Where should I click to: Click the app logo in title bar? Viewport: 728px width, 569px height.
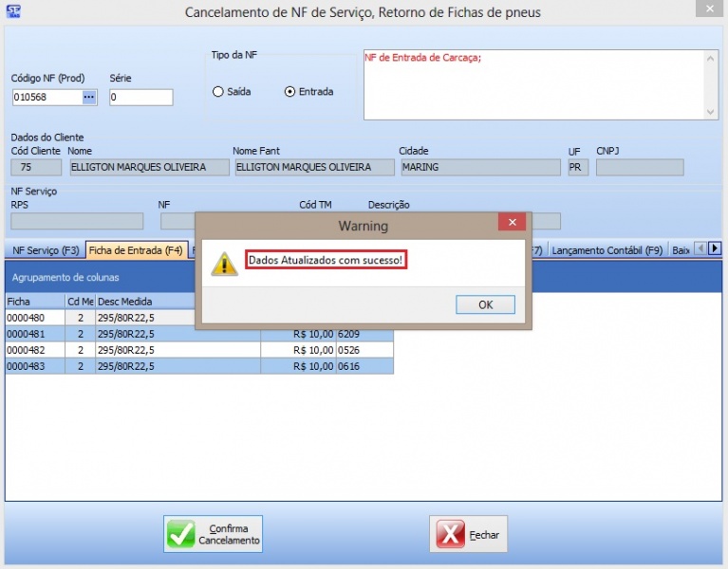coord(11,11)
